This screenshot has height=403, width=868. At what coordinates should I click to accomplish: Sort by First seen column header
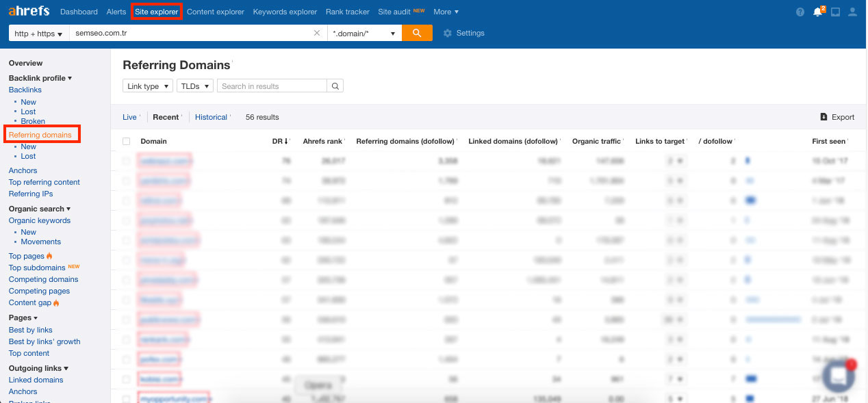click(829, 142)
